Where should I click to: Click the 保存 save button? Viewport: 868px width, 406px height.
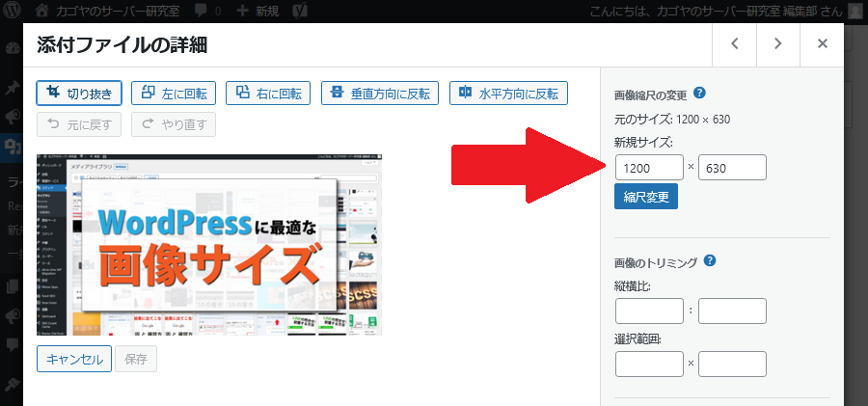point(135,359)
